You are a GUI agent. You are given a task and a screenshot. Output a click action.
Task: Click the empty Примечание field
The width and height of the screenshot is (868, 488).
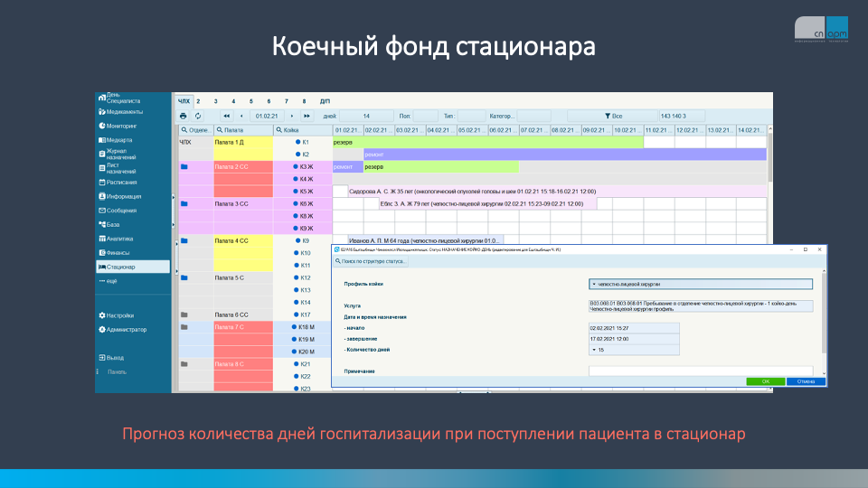pos(701,371)
